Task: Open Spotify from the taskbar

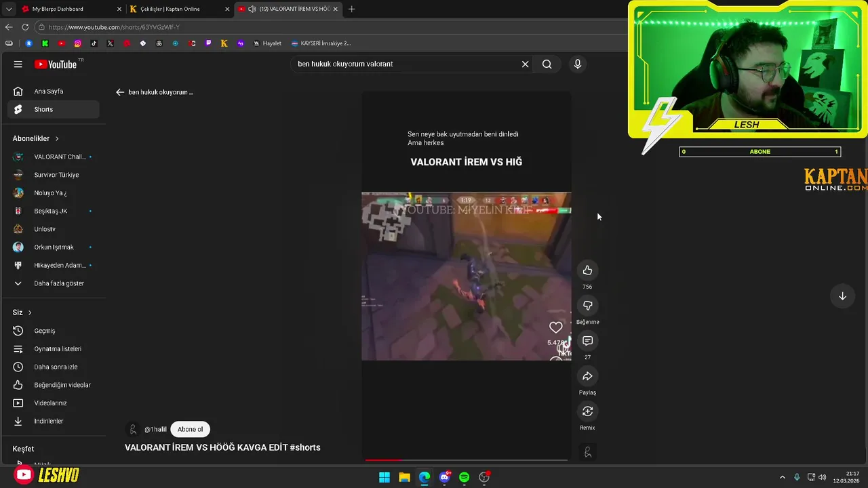Action: 464,477
